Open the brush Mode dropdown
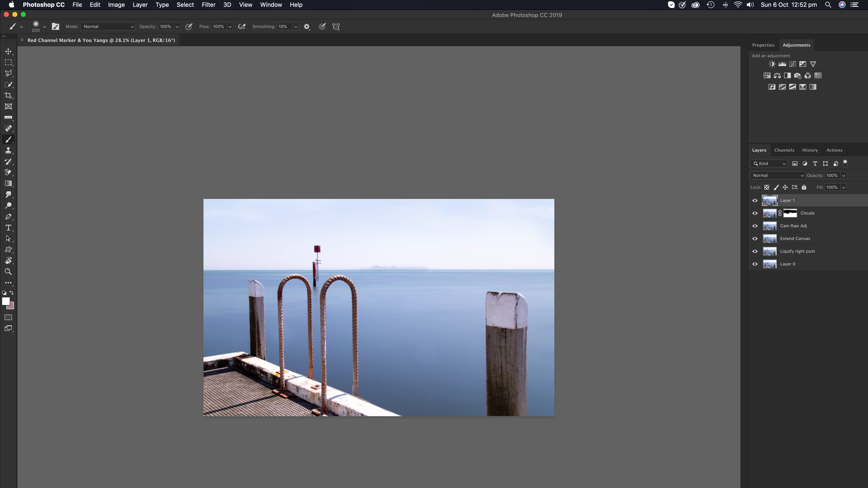Screen dimensions: 868x488 click(x=108, y=27)
